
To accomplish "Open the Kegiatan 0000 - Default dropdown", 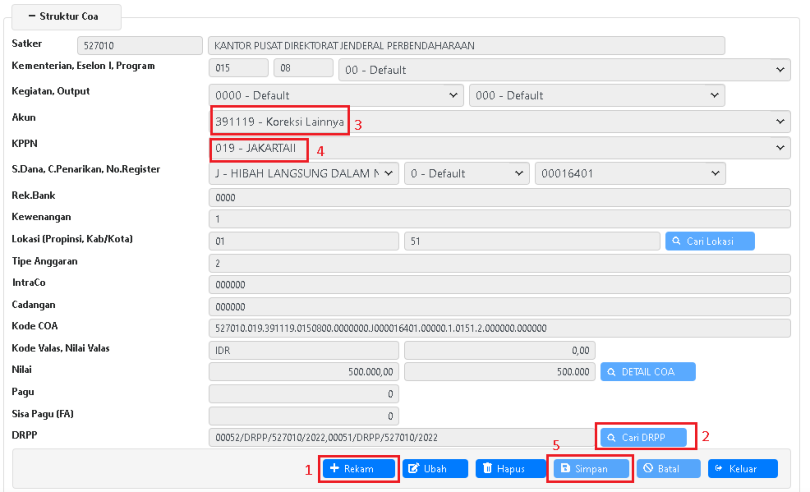I will (x=336, y=95).
